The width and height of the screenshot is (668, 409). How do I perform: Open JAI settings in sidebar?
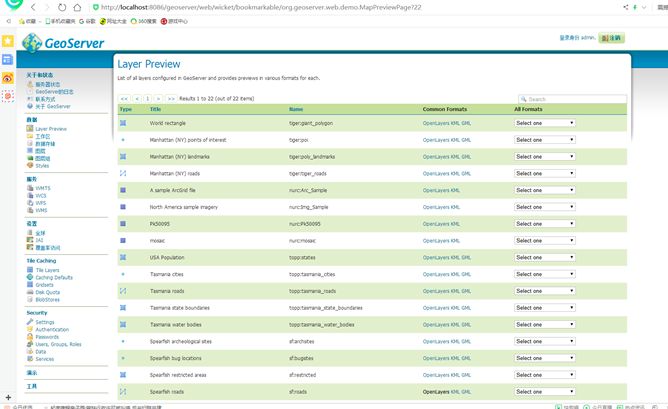click(x=39, y=240)
